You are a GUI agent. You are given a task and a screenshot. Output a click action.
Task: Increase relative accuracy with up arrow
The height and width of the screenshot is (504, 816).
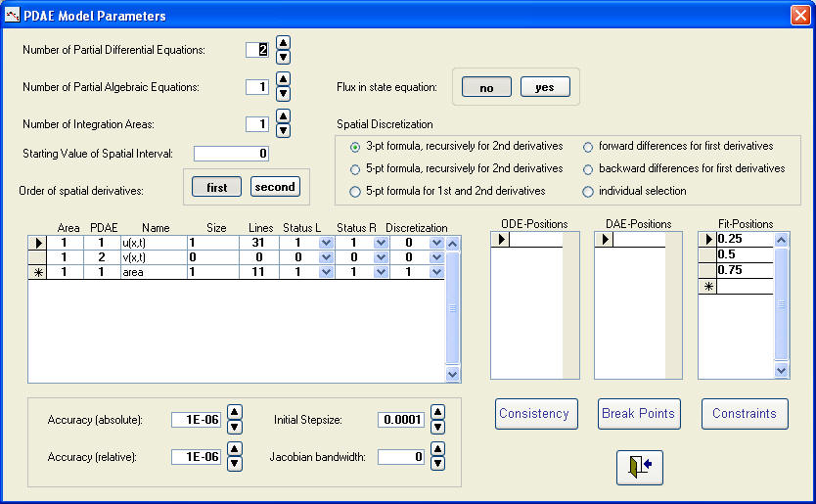[x=235, y=449]
